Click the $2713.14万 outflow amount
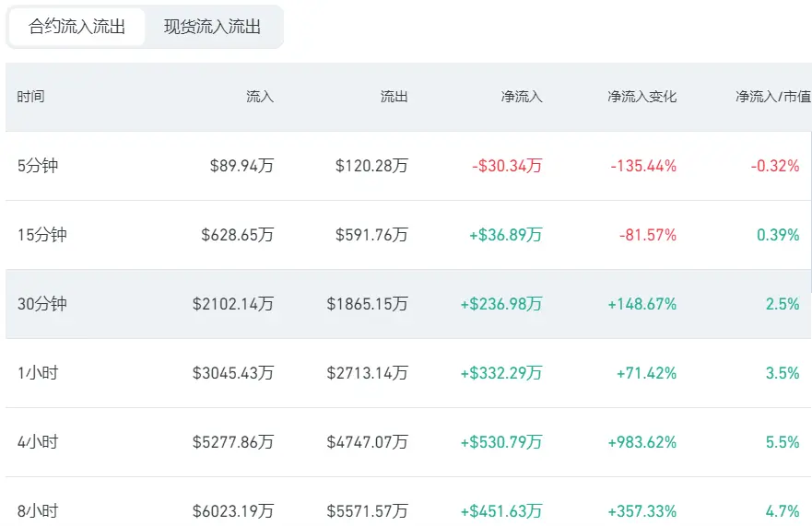812x526 pixels. (x=367, y=373)
